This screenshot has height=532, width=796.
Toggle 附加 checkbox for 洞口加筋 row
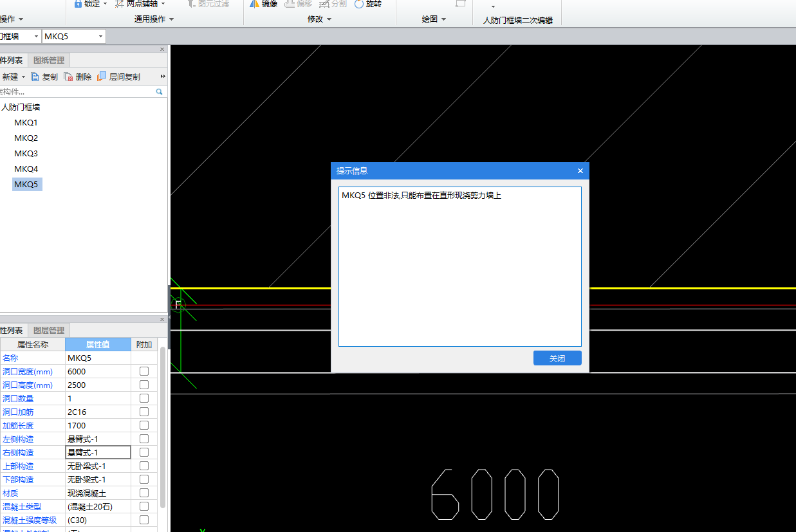pos(144,412)
